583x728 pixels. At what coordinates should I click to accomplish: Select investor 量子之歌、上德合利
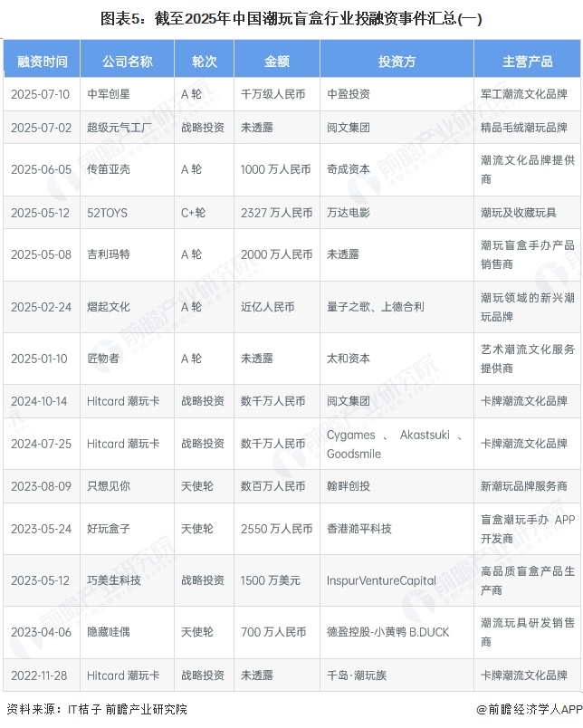[x=375, y=307]
